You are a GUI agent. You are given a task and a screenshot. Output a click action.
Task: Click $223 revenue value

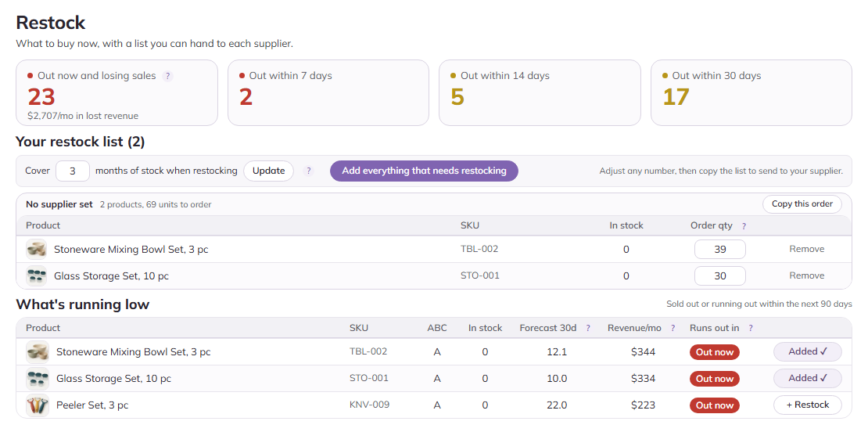pos(644,405)
